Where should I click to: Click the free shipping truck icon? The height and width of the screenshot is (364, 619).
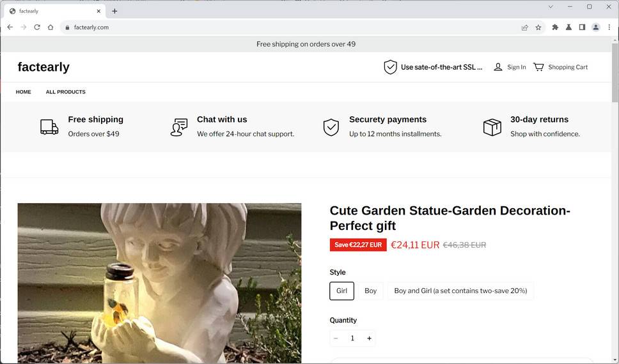pyautogui.click(x=49, y=127)
